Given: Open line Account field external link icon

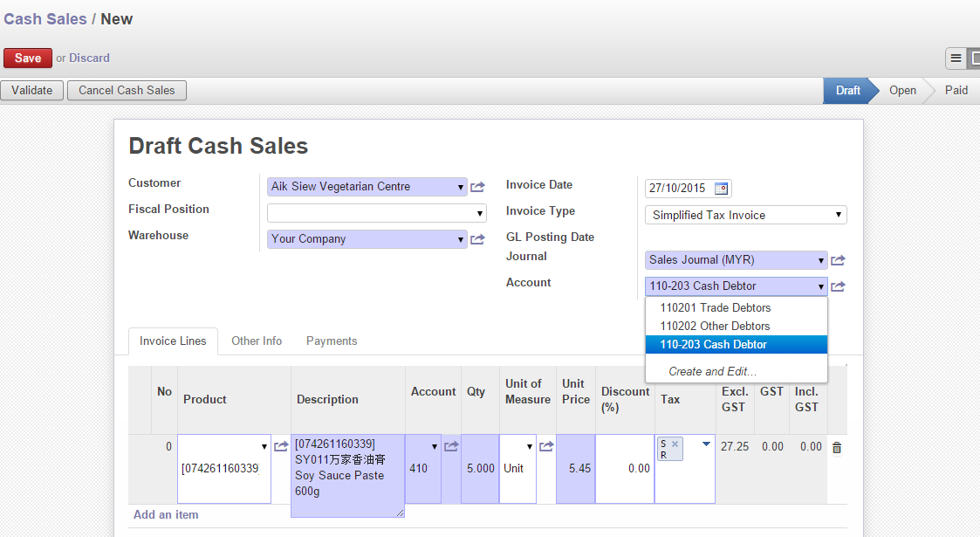Looking at the screenshot, I should [451, 445].
